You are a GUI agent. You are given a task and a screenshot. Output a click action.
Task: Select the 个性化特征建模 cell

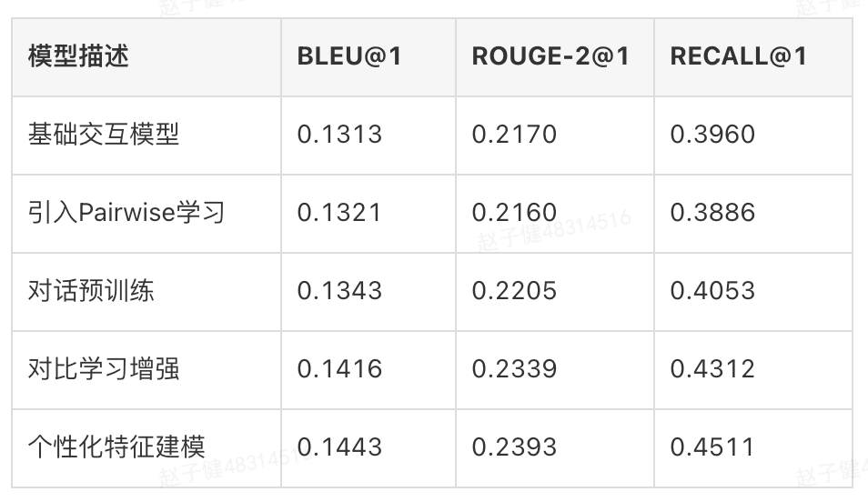point(116,447)
